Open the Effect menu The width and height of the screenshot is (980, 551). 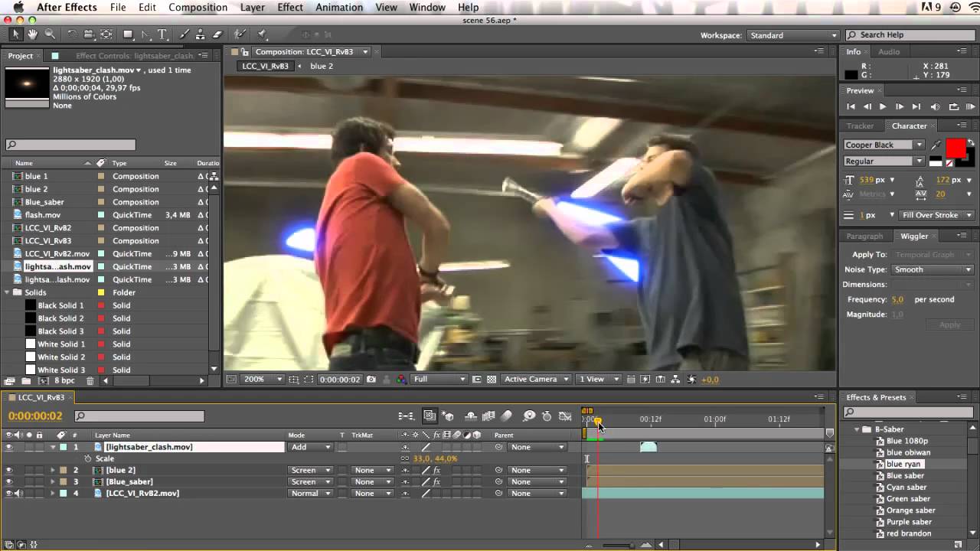coord(290,7)
